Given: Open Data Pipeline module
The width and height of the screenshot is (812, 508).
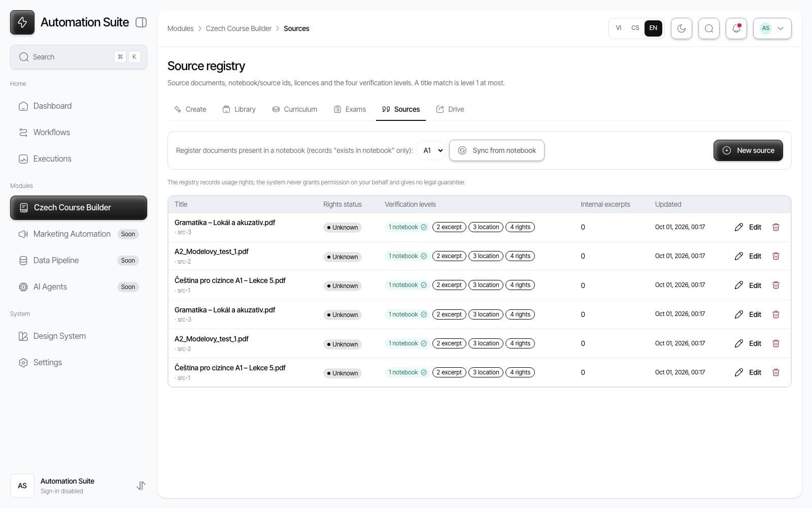Looking at the screenshot, I should (79, 260).
